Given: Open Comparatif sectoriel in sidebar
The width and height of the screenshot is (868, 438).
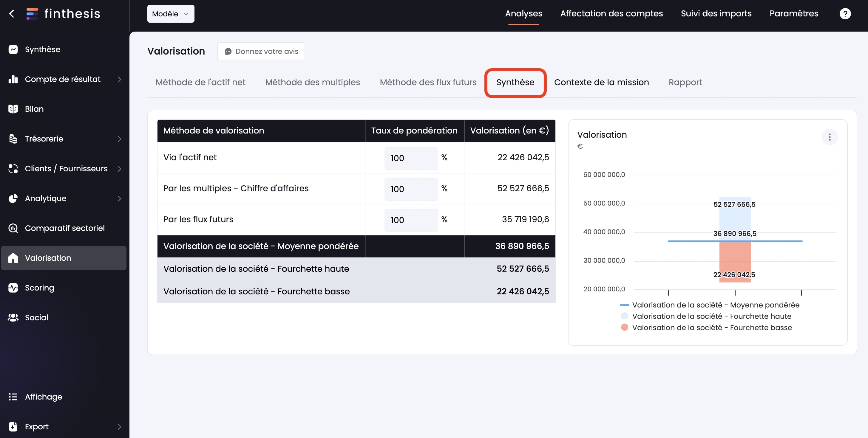Looking at the screenshot, I should 64,228.
